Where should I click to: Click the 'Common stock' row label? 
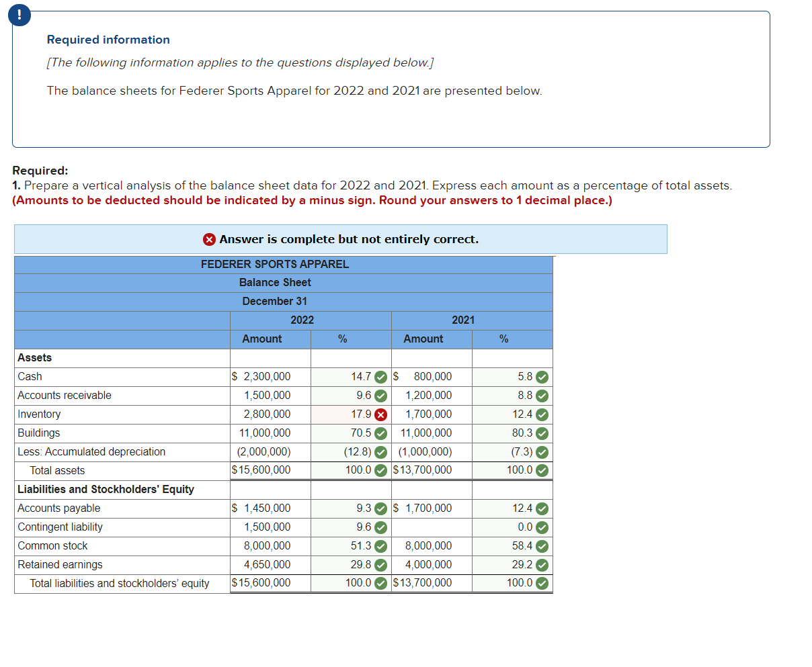[52, 546]
